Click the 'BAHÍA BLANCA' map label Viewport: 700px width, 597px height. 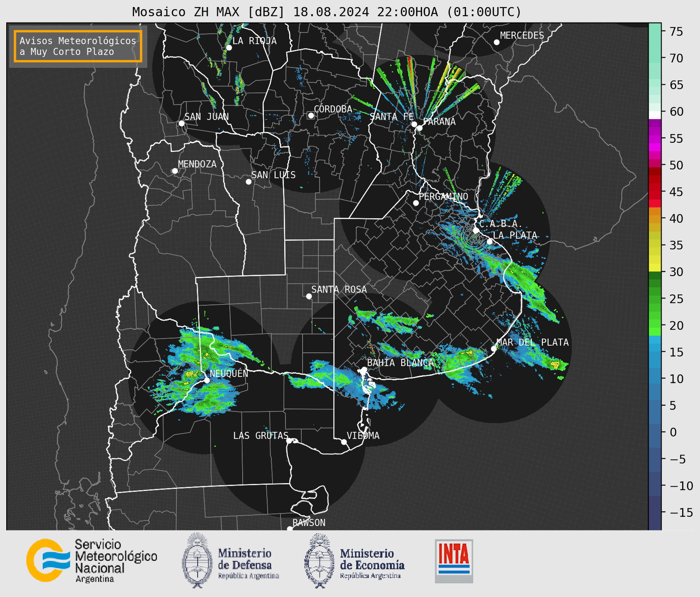tap(400, 363)
